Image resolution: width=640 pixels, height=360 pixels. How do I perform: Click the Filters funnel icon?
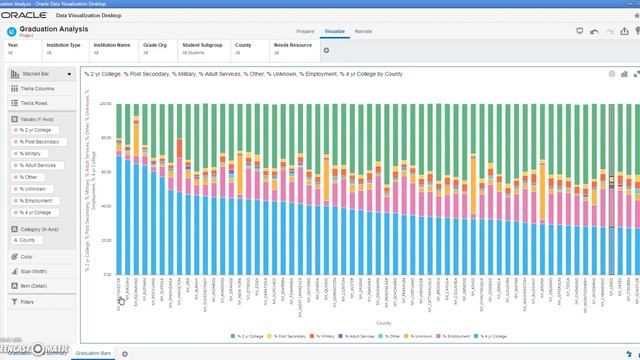pos(15,302)
